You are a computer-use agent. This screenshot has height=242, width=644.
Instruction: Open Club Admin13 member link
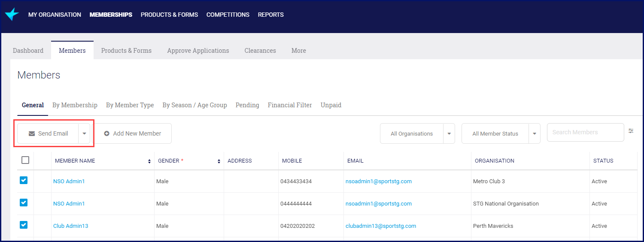(71, 226)
